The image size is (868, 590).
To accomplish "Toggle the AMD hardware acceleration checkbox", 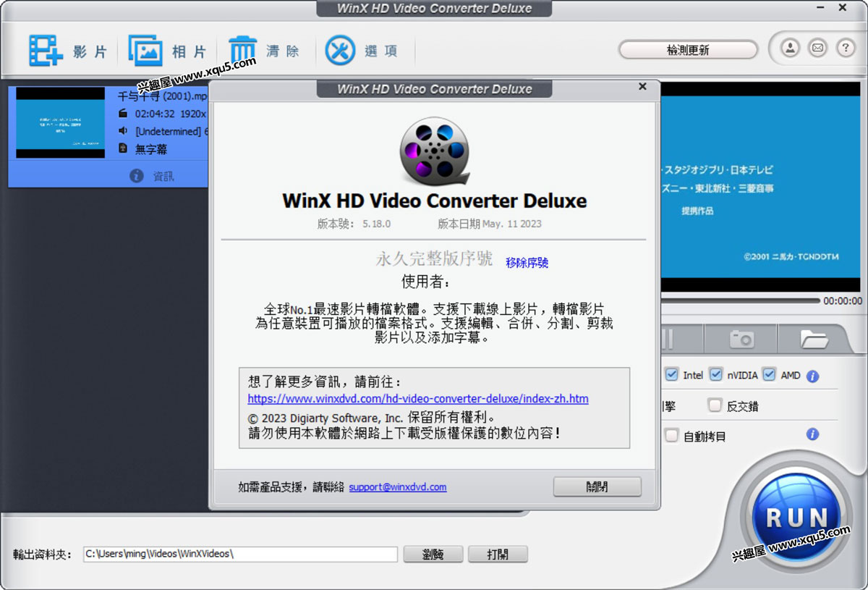I will [770, 375].
